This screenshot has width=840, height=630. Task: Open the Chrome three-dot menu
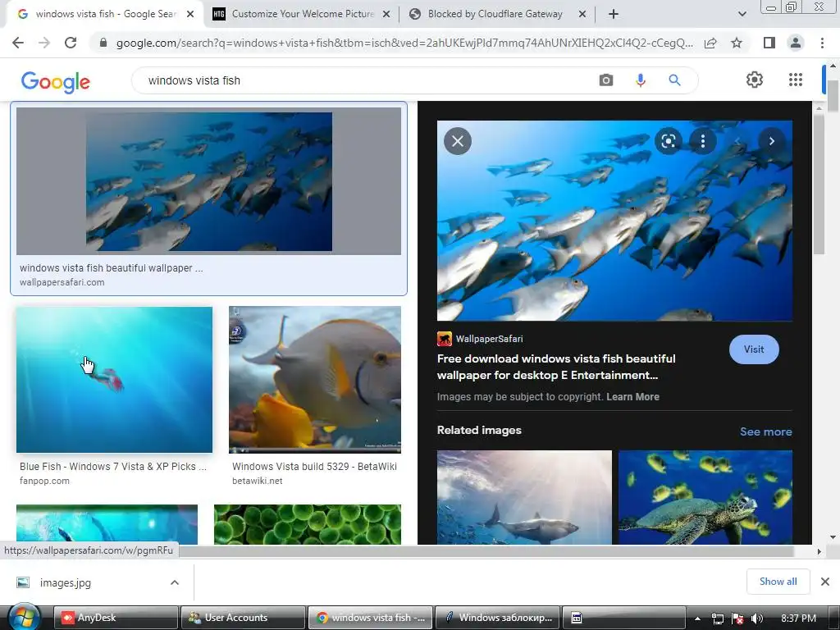pyautogui.click(x=822, y=43)
